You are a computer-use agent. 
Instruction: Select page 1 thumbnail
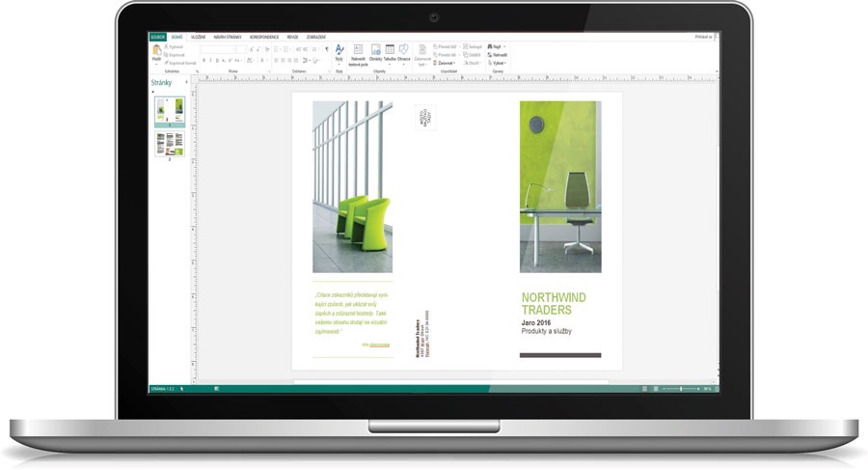170,110
